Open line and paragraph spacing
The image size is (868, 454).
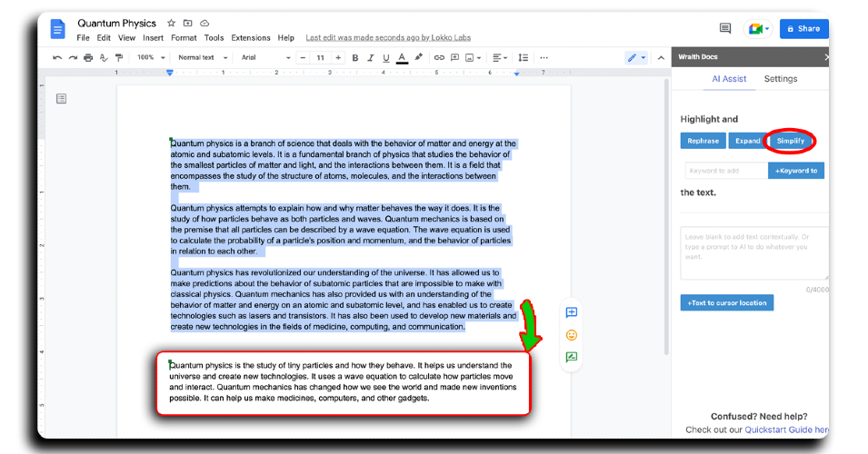tap(524, 57)
